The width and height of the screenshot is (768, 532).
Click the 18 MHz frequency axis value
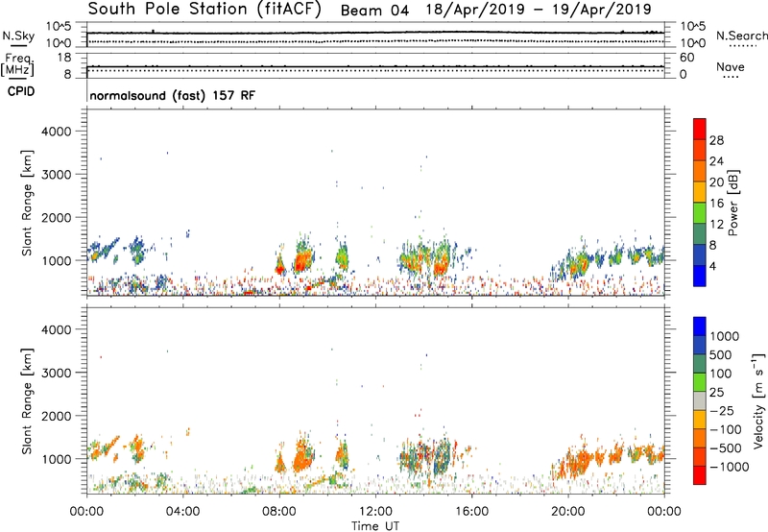click(x=64, y=58)
